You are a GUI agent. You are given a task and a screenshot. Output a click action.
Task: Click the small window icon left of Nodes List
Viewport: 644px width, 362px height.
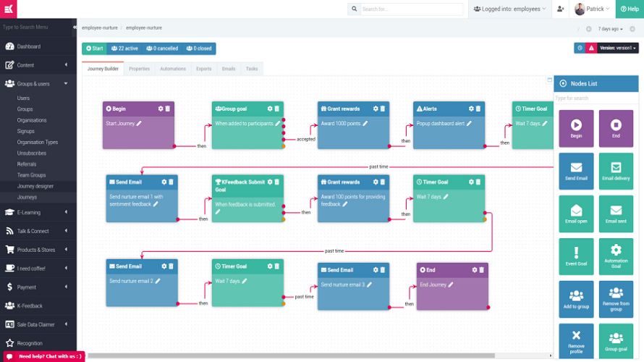click(x=549, y=80)
